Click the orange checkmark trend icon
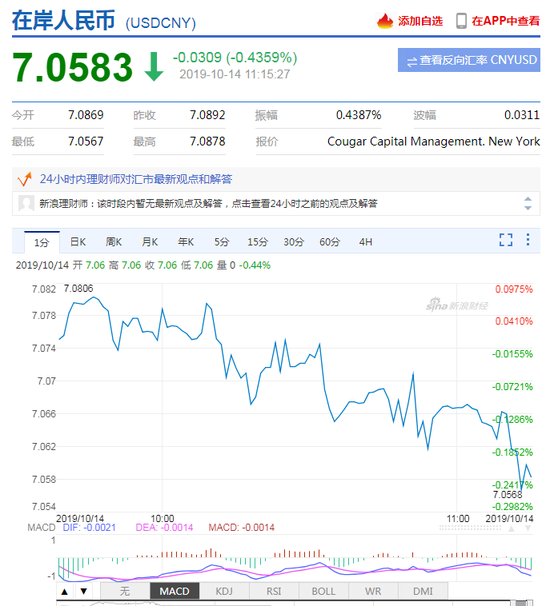The image size is (550, 606). point(24,179)
